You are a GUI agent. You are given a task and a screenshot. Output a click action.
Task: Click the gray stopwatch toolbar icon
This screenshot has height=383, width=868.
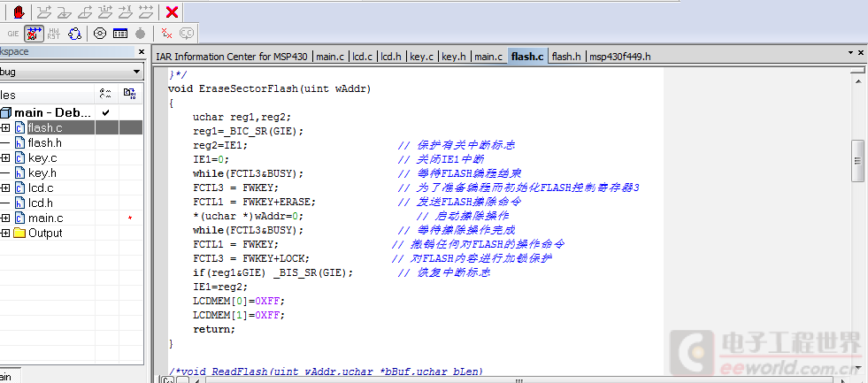pos(140,34)
